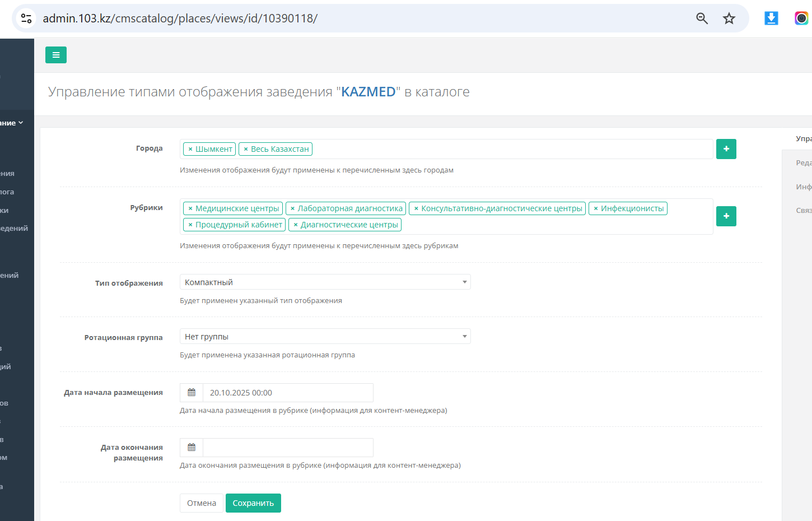Viewport: 812px width, 521px height.
Task: Select the Шымкент tag label
Action: click(x=214, y=149)
